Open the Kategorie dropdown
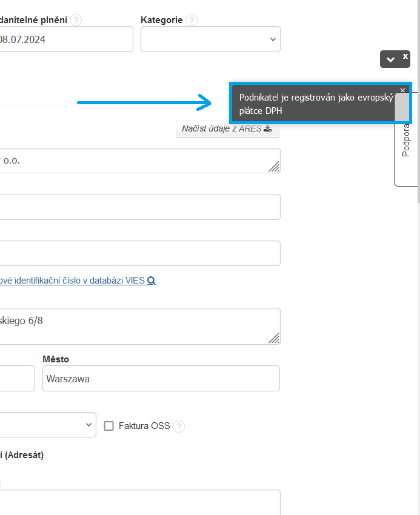This screenshot has height=515, width=420. coord(210,39)
